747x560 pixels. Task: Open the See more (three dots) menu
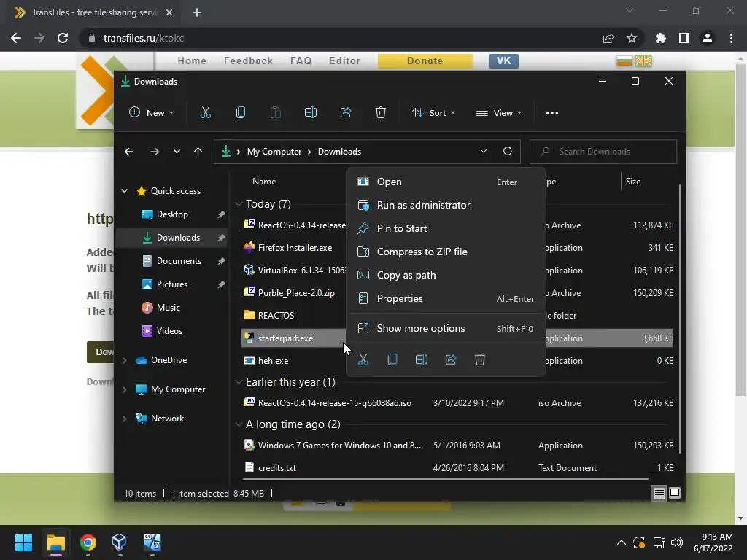tap(551, 113)
